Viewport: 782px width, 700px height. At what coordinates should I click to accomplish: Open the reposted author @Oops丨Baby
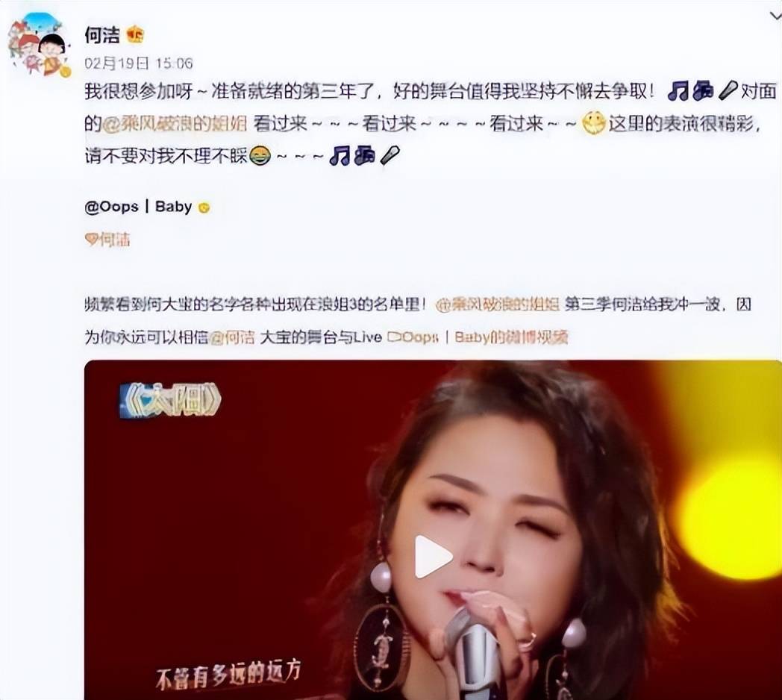[138, 207]
